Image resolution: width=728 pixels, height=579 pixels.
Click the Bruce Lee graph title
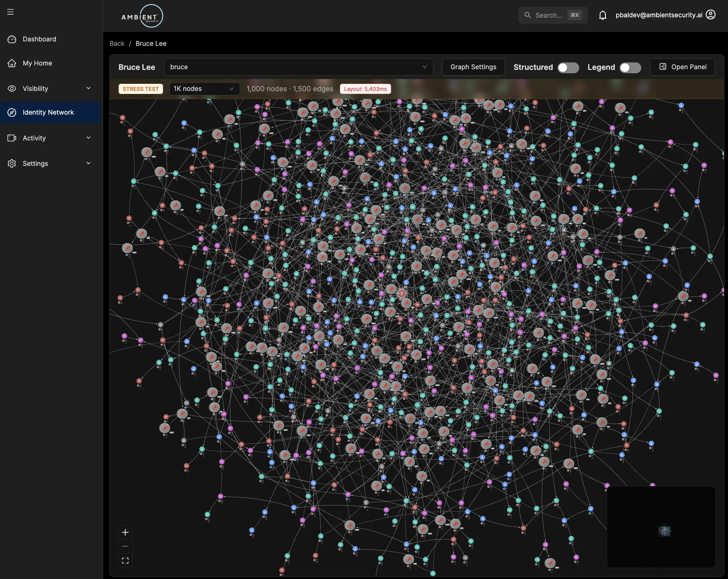(137, 67)
